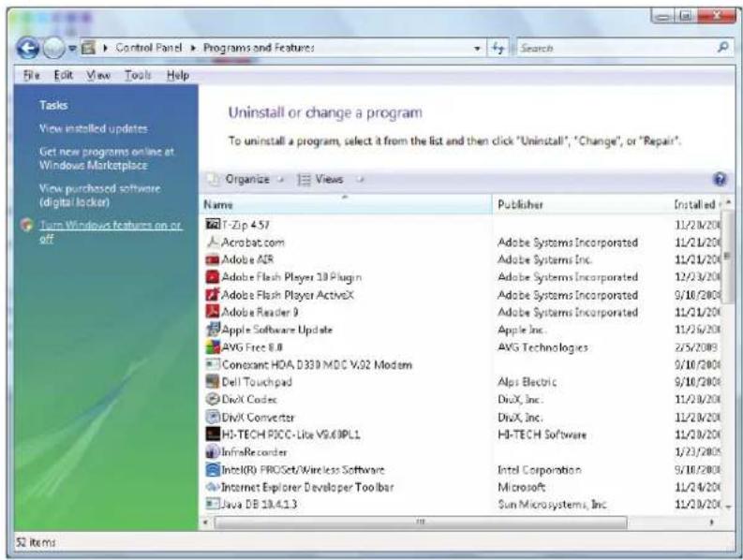Viewport: 743px width, 560px height.
Task: Click the Intel PROSet/Wireless Software icon
Action: point(213,469)
